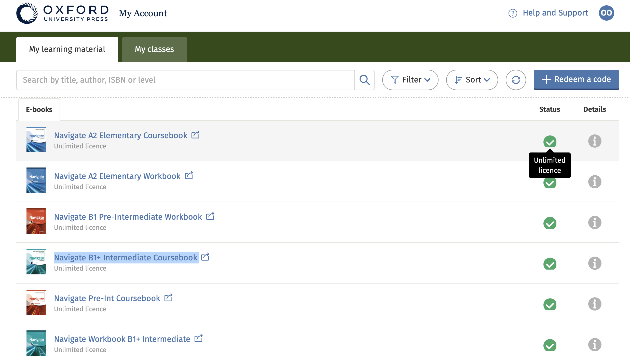This screenshot has width=630, height=364.
Task: Show details info for A2 Elementary Workbook
Action: [x=595, y=182]
